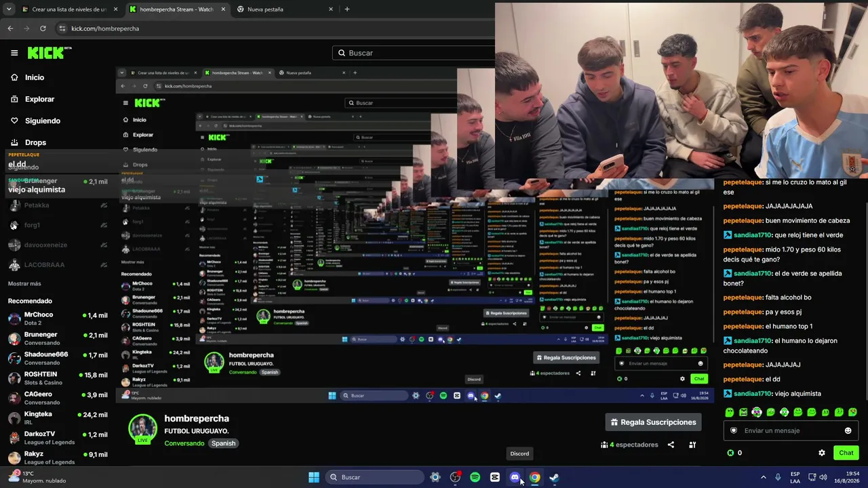Viewport: 868px width, 488px height.
Task: Click the green KICK logo
Action: (x=49, y=53)
